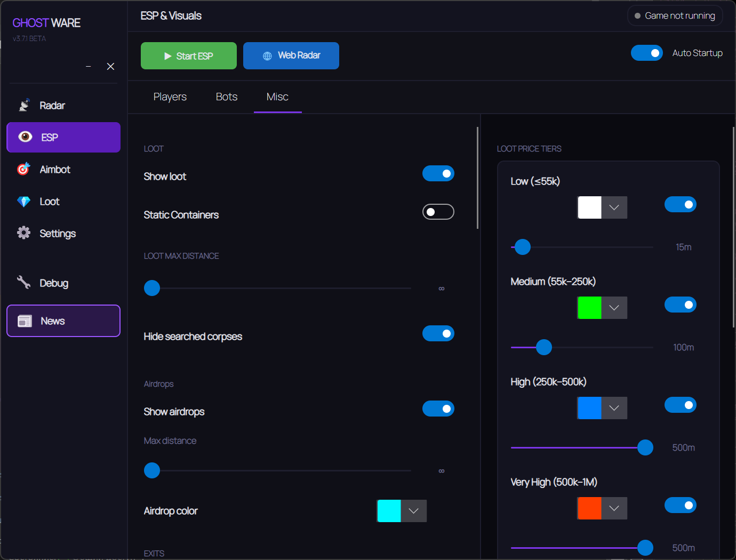This screenshot has width=736, height=560.
Task: Open the News button in sidebar
Action: 63,321
